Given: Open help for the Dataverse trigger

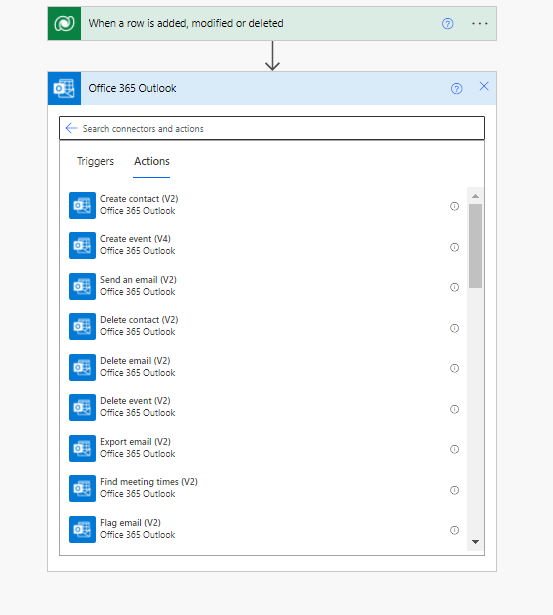Looking at the screenshot, I should pos(447,24).
